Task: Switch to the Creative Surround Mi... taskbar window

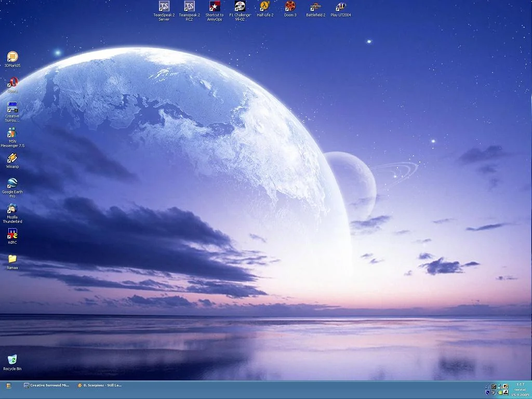Action: pos(47,385)
